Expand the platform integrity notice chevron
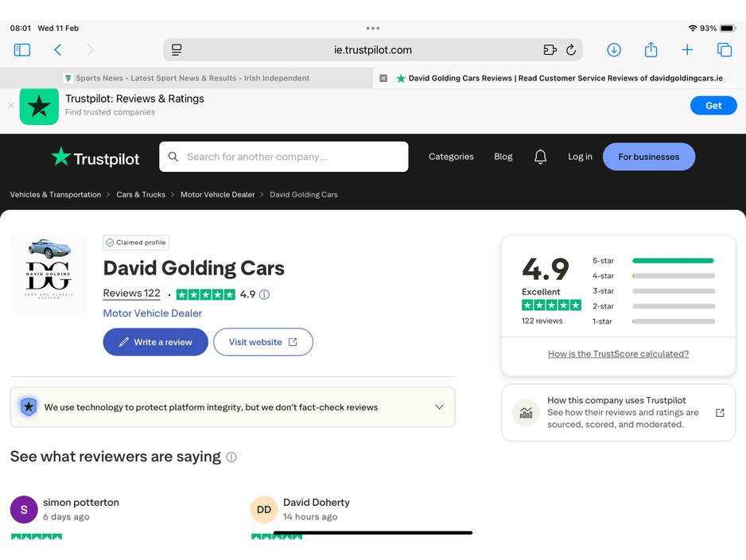Image resolution: width=746 pixels, height=560 pixels. (x=439, y=407)
